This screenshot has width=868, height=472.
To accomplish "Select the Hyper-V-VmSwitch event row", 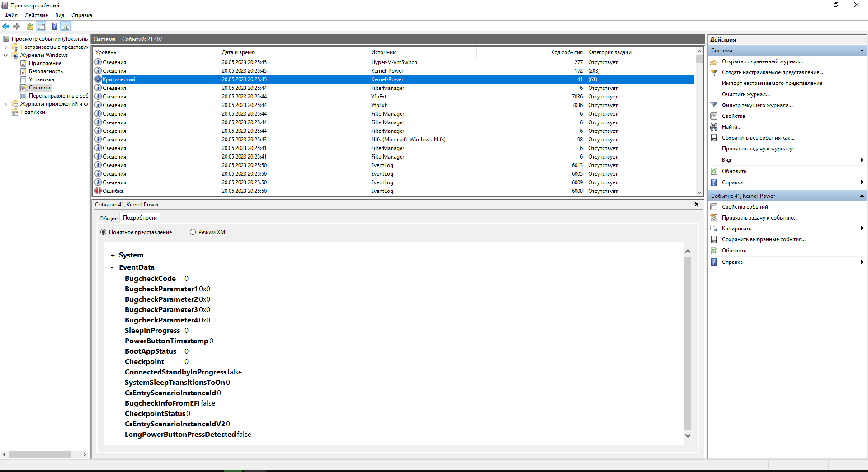I will (x=393, y=62).
